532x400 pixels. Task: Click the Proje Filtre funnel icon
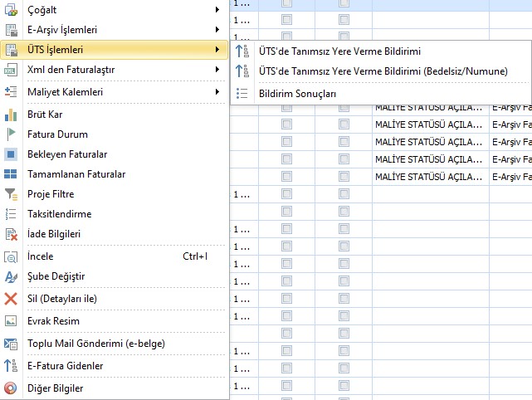tap(11, 194)
